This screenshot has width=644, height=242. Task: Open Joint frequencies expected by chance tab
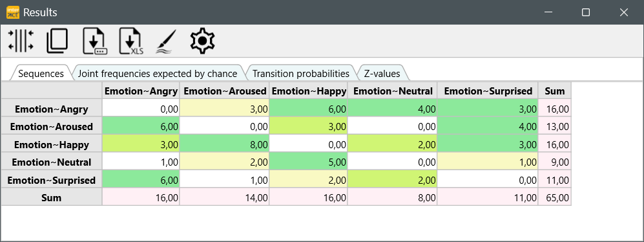click(158, 73)
